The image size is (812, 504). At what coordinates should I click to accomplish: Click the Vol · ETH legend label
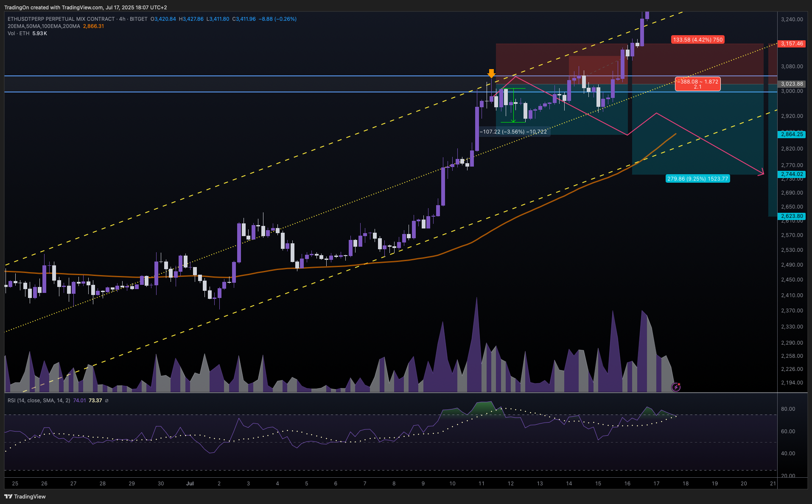click(x=18, y=33)
